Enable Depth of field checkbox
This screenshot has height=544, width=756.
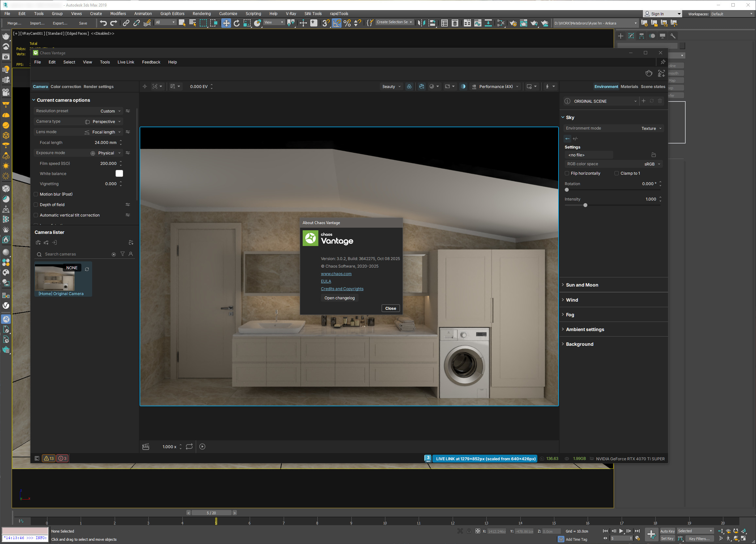pos(36,205)
